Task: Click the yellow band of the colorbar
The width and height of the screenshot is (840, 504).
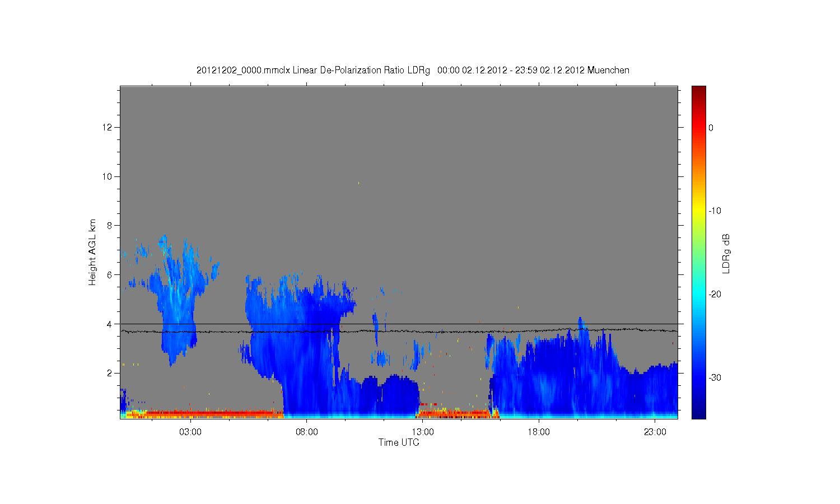Action: tap(699, 211)
